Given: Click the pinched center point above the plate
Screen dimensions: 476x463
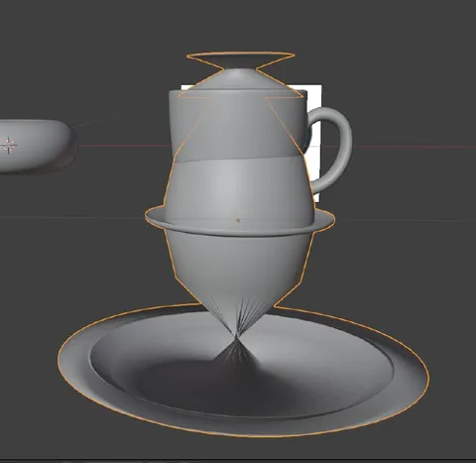Looking at the screenshot, I should point(236,337).
